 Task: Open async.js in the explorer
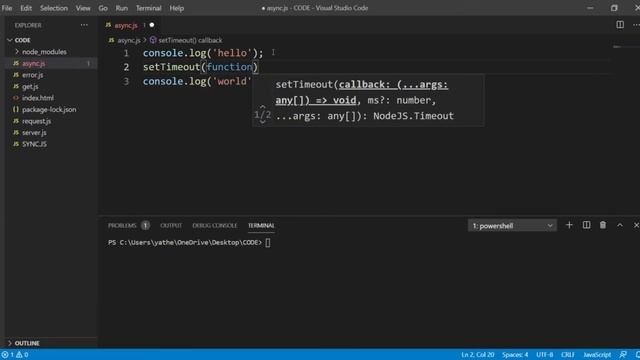(51, 63)
